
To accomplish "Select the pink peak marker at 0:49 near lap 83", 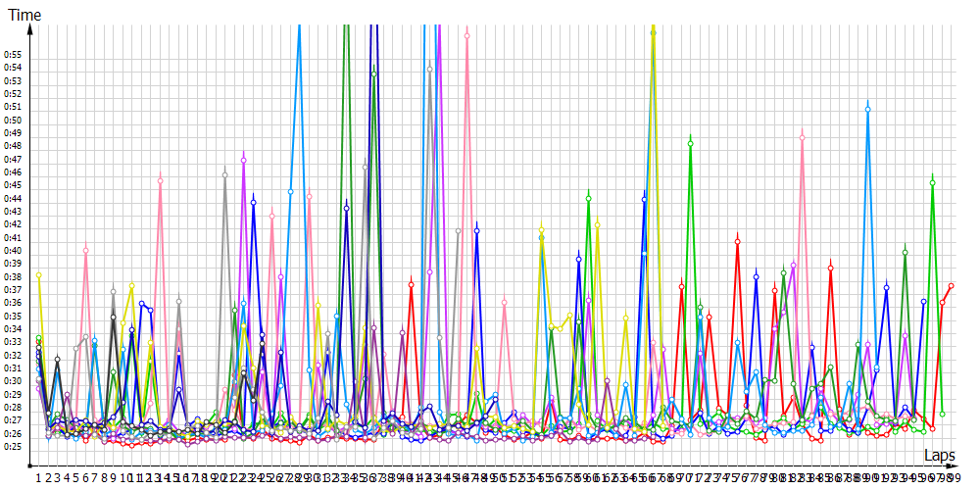I will 802,137.
